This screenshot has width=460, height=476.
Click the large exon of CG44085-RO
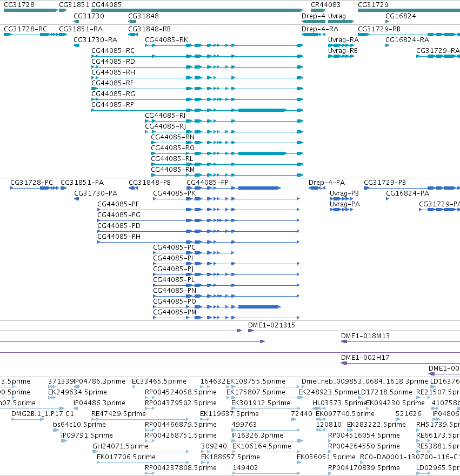click(262, 153)
